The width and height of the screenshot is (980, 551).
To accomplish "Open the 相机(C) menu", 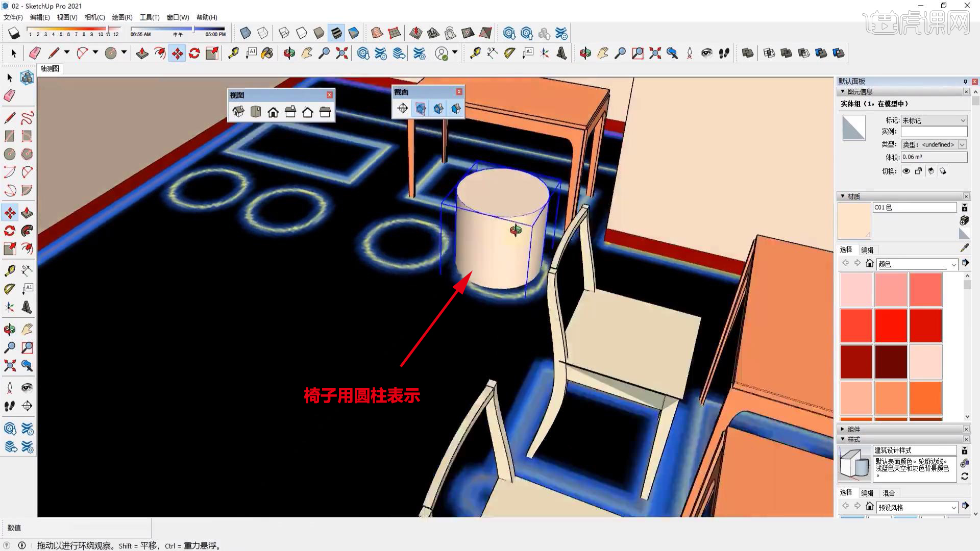I will 94,17.
